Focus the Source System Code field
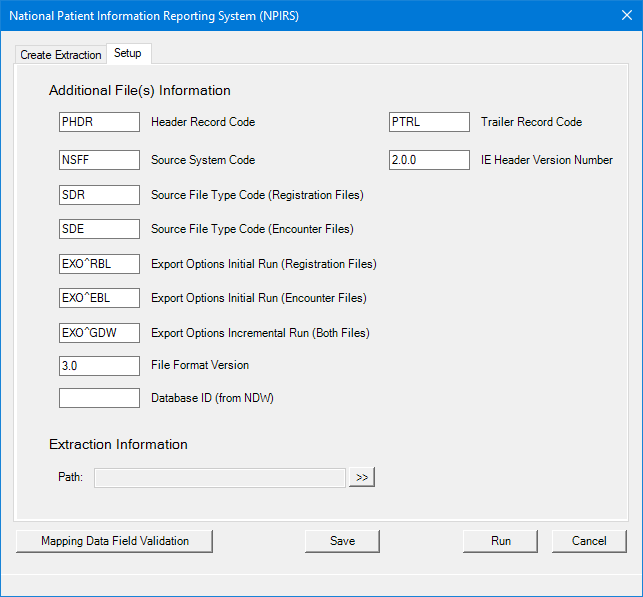This screenshot has height=597, width=643. coord(99,160)
